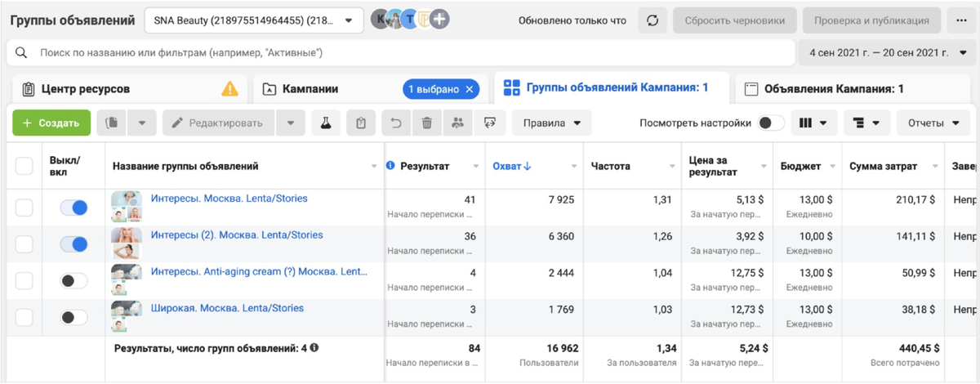This screenshot has height=384, width=980.
Task: Switch to the Центр ресурсов tab
Action: coord(131,89)
